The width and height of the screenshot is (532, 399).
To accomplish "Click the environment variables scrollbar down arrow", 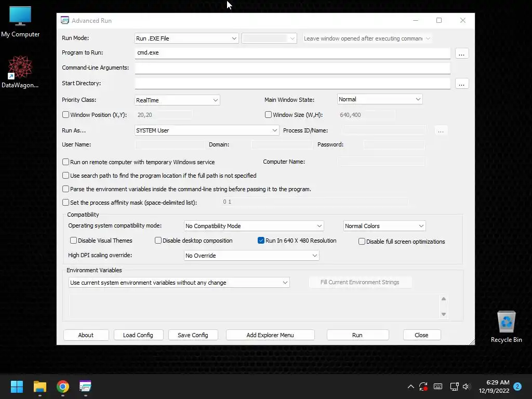I will 444,314.
